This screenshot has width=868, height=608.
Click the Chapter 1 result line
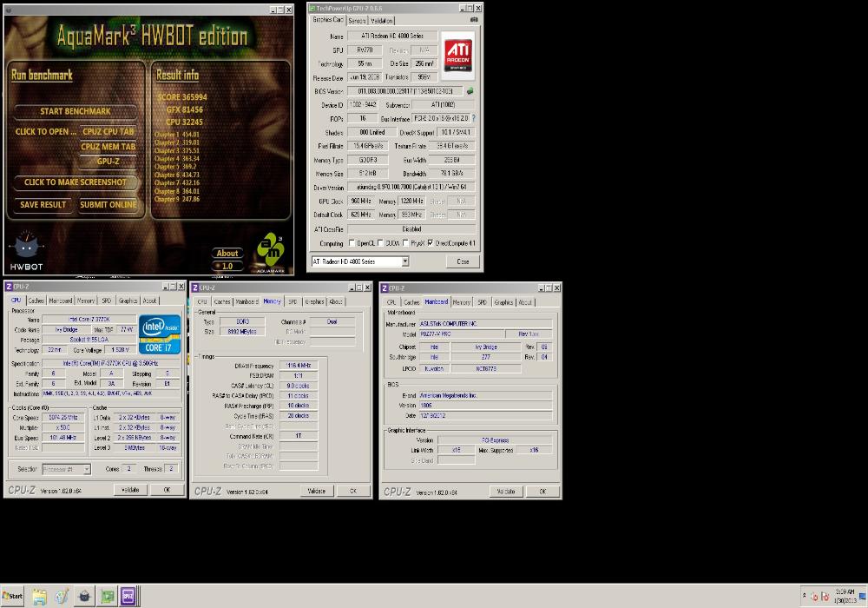tap(176, 134)
